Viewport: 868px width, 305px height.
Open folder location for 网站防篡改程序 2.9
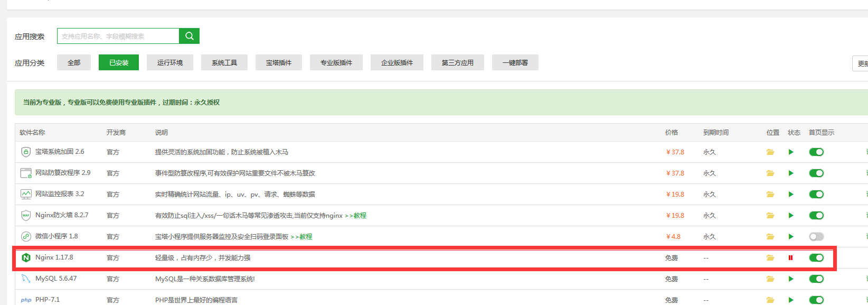point(770,173)
